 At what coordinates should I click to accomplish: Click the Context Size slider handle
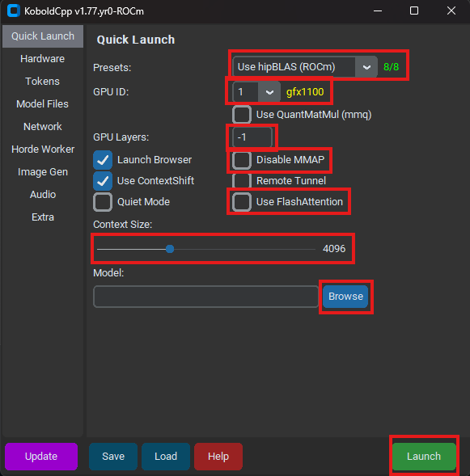coord(170,249)
